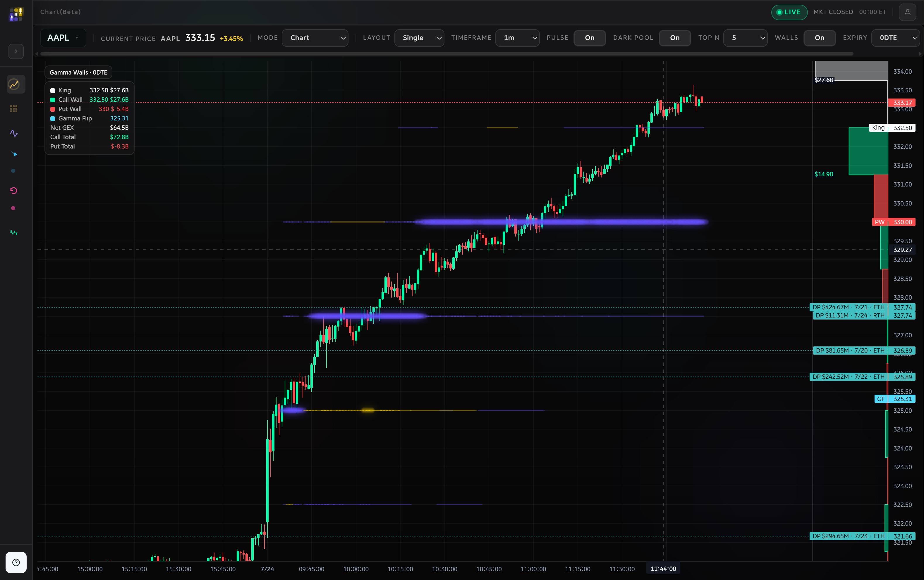The height and width of the screenshot is (580, 924).
Task: Open the Layout dropdown showing Single
Action: (x=419, y=38)
